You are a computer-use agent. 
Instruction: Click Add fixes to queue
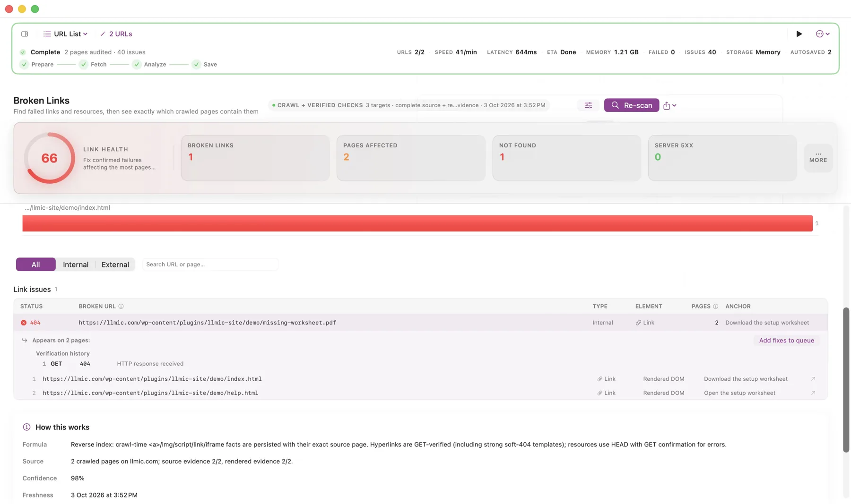tap(787, 341)
